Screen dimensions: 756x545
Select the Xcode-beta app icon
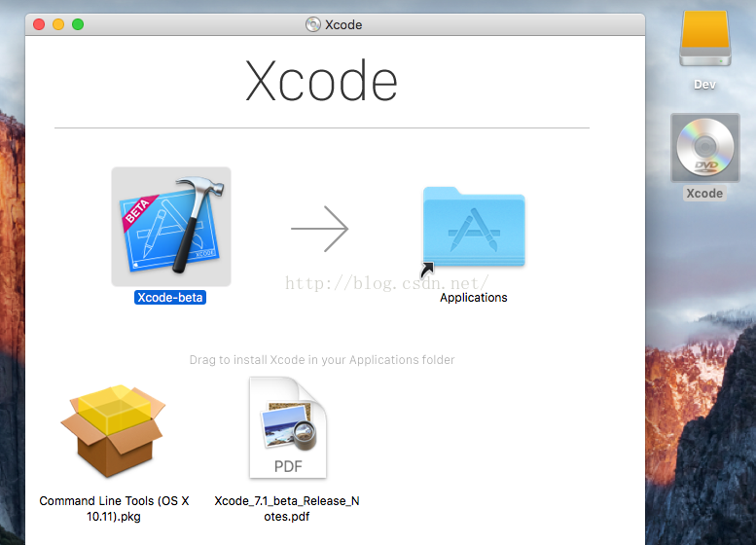tap(171, 227)
